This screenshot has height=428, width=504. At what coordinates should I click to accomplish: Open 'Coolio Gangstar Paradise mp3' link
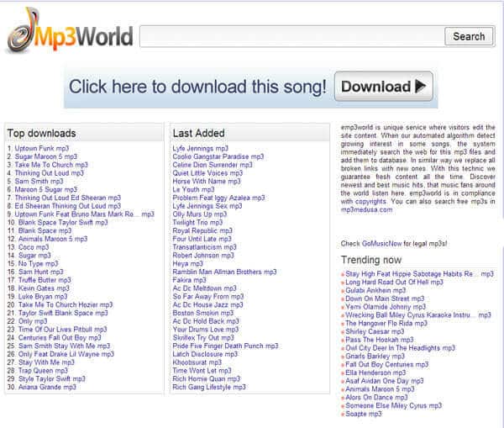(x=218, y=156)
